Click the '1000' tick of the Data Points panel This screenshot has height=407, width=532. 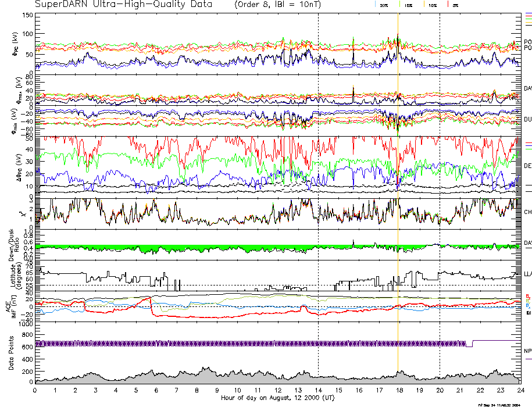click(x=26, y=324)
